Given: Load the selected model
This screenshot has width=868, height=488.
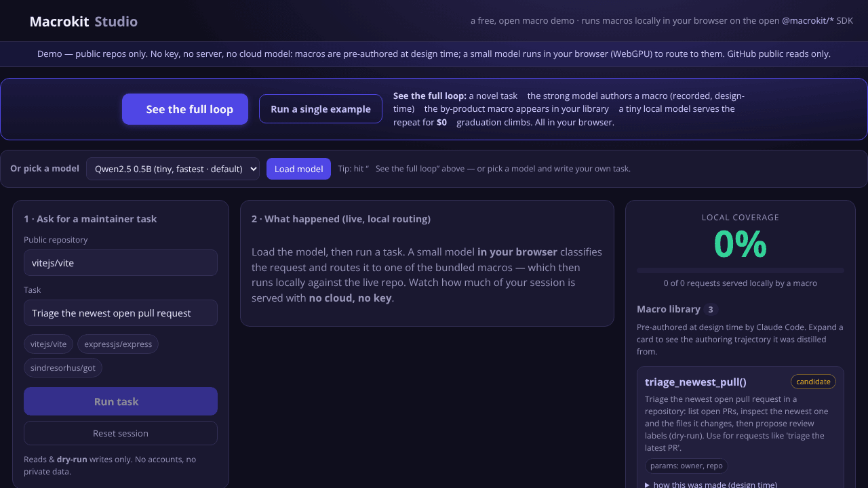Looking at the screenshot, I should tap(298, 169).
